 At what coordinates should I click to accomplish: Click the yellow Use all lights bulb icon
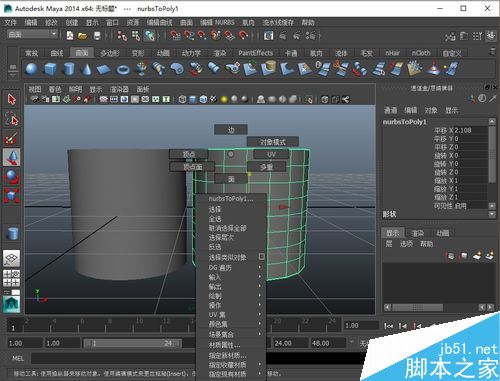pyautogui.click(x=224, y=99)
